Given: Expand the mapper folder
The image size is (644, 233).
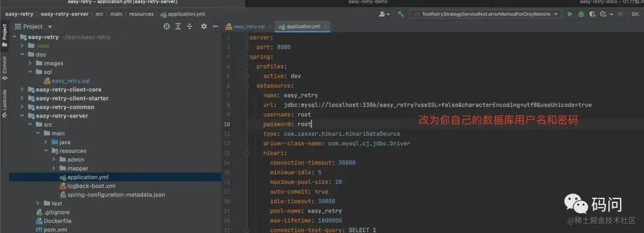Looking at the screenshot, I should point(54,168).
